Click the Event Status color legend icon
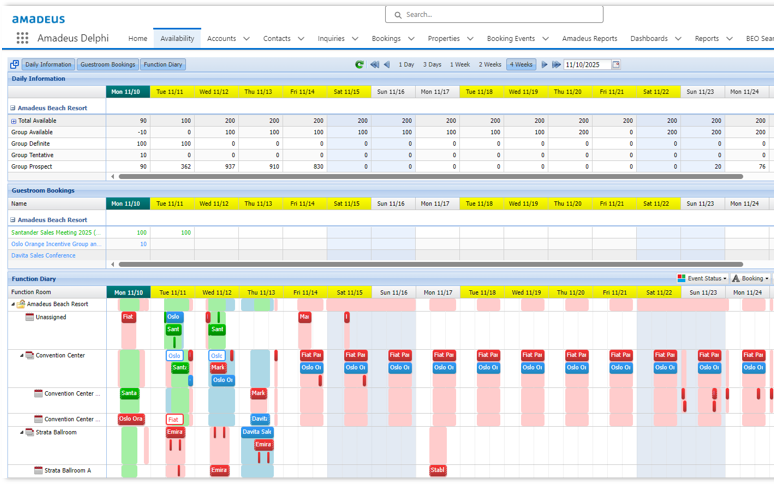Viewport: 774px width, 484px height. 681,278
